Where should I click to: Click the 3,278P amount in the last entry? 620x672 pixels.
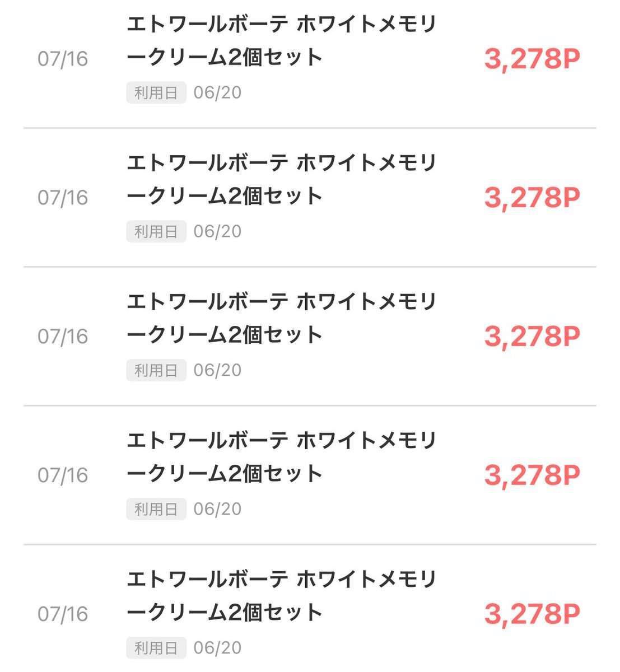(x=532, y=614)
